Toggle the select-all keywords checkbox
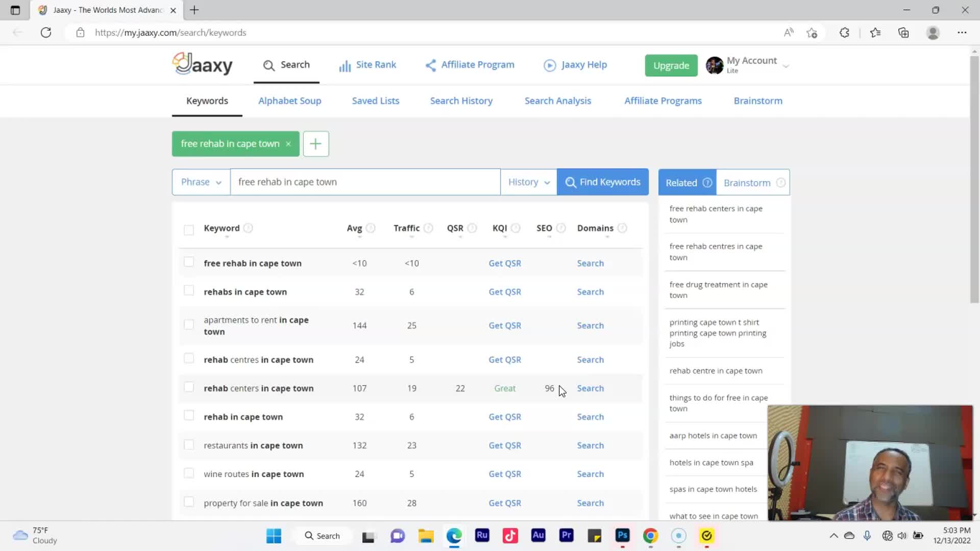This screenshot has height=551, width=980. click(x=189, y=230)
